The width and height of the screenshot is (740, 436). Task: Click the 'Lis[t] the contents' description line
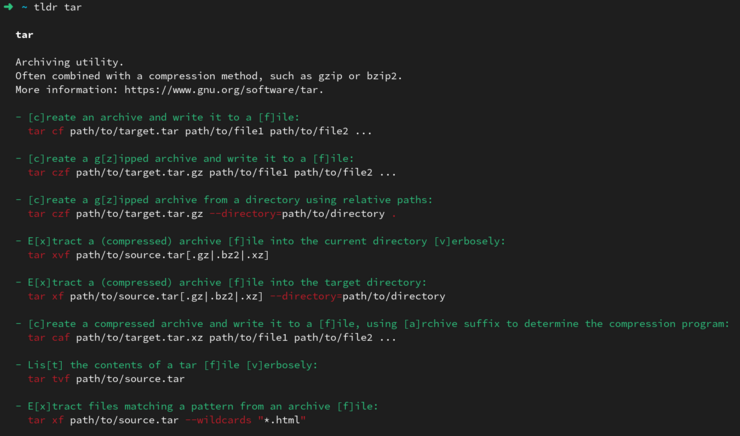(167, 365)
